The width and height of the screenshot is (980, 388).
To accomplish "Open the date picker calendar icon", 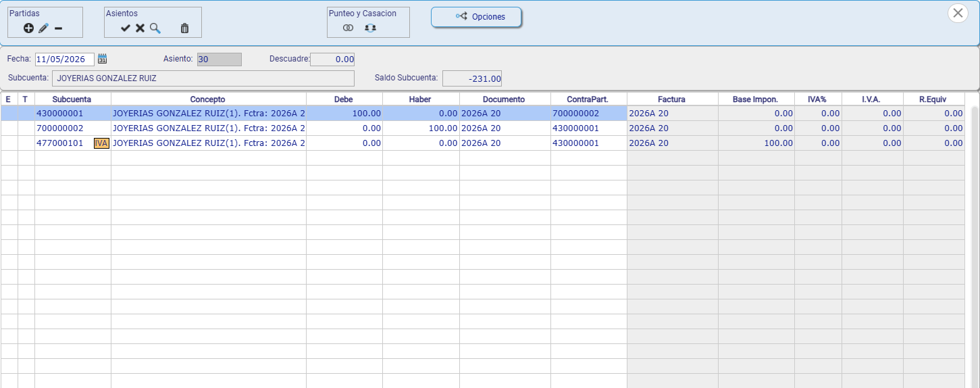I will coord(103,59).
